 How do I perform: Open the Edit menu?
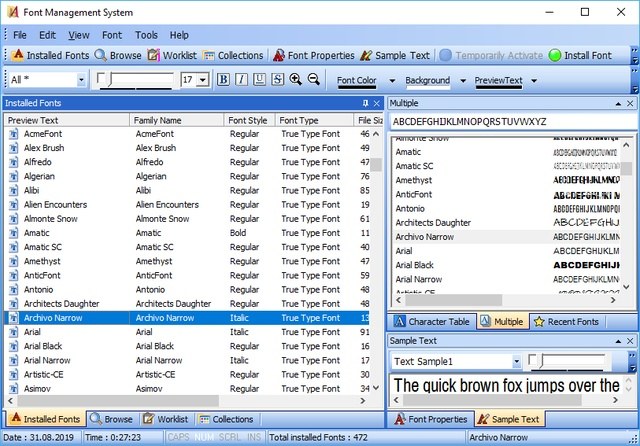[x=47, y=35]
